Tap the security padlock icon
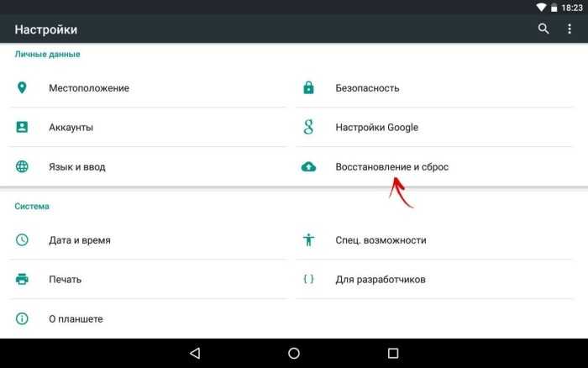This screenshot has height=368, width=588. pos(308,87)
